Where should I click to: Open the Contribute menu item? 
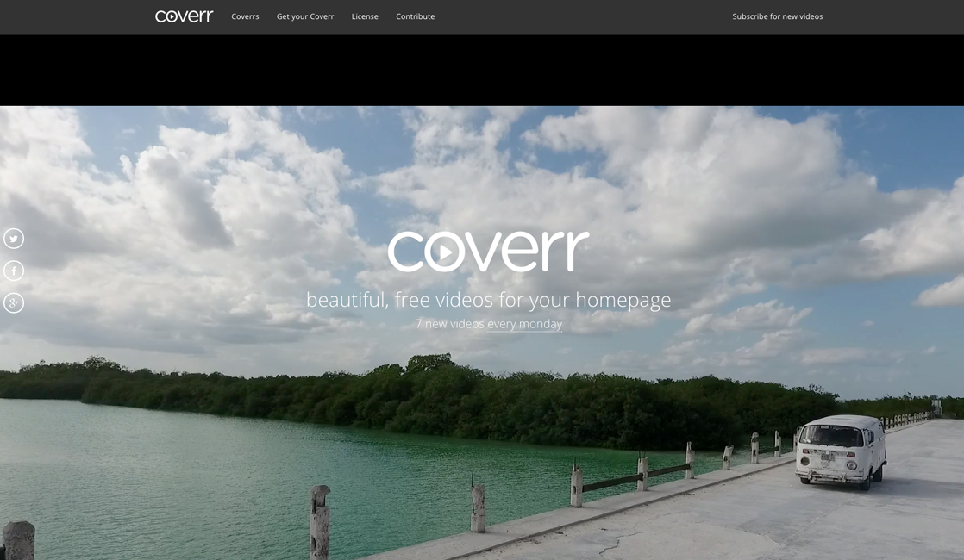tap(415, 16)
